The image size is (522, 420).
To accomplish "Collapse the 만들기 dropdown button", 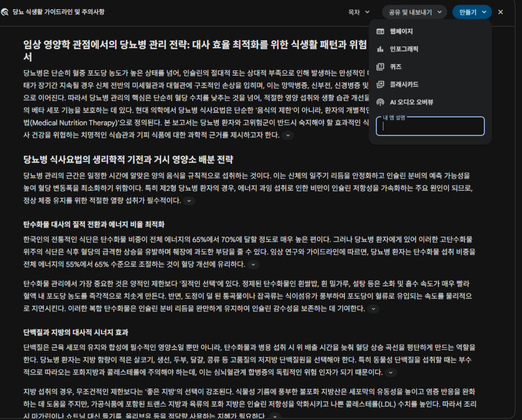I will 472,12.
